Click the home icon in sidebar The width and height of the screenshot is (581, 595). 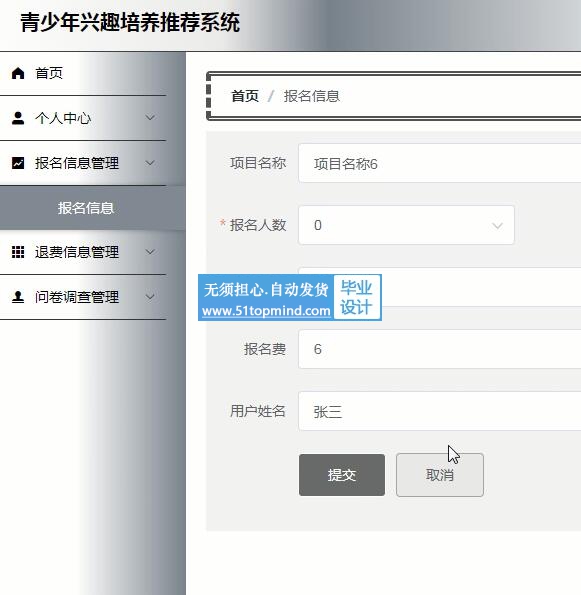click(x=18, y=73)
